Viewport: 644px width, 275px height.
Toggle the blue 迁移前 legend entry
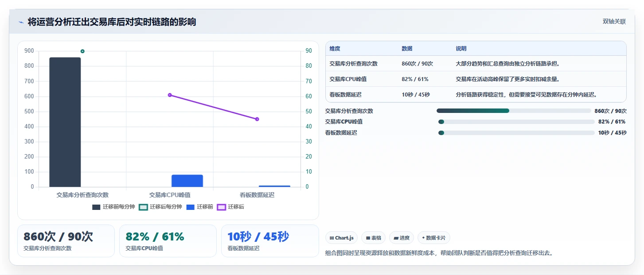199,207
